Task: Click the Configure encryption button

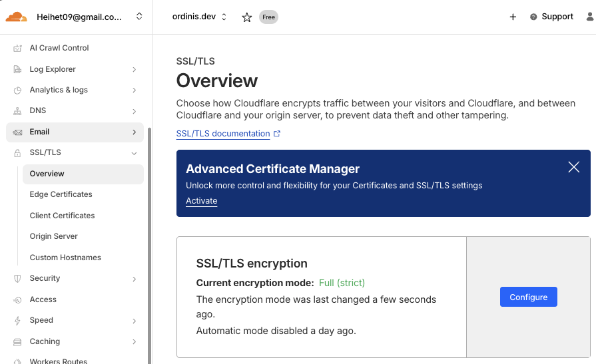Action: tap(528, 297)
